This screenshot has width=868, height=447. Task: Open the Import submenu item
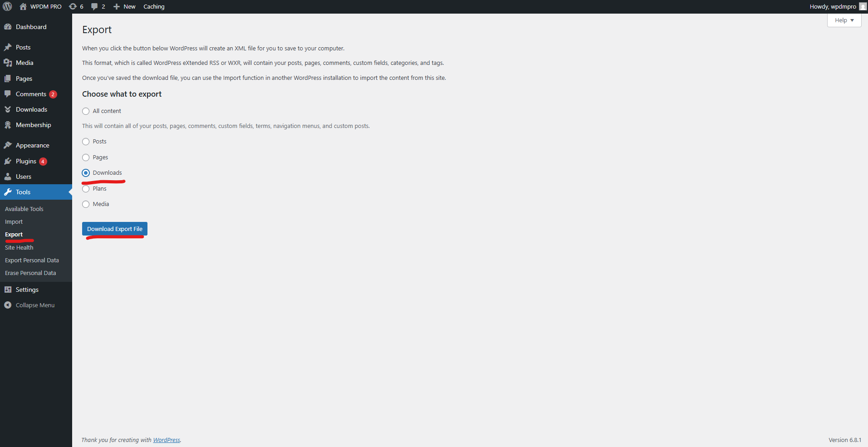coord(14,221)
